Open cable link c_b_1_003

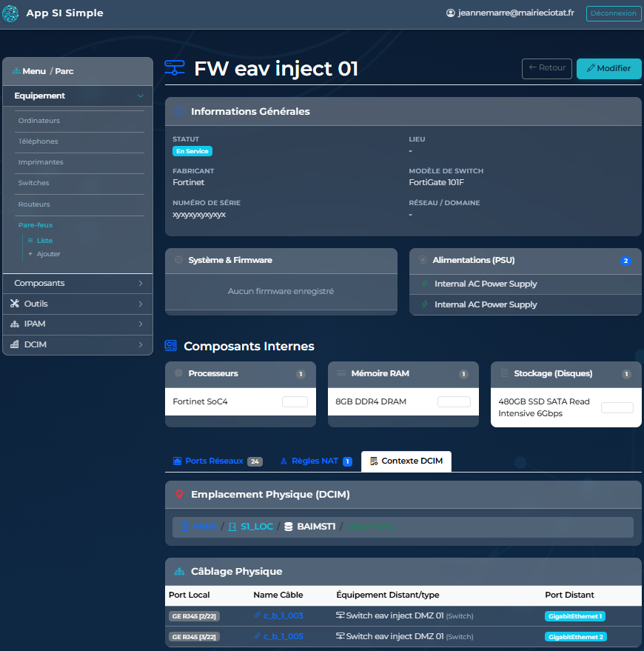283,615
